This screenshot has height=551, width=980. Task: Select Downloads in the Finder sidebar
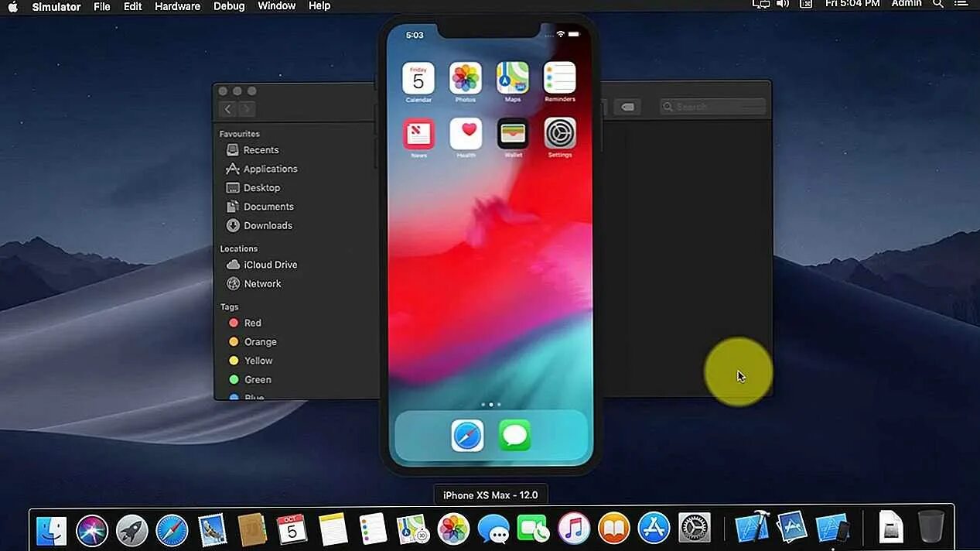(x=268, y=226)
